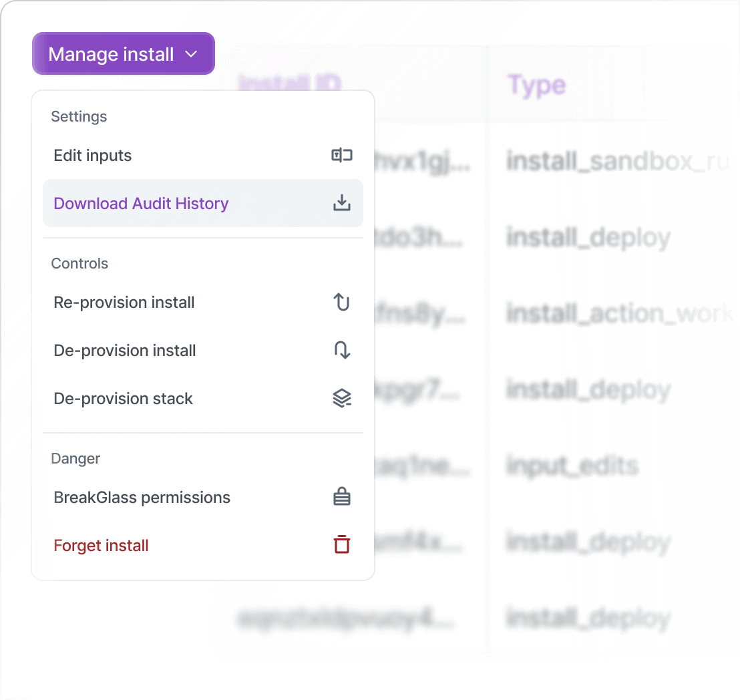
Task: Click the BreakGlass lock icon
Action: pos(341,497)
